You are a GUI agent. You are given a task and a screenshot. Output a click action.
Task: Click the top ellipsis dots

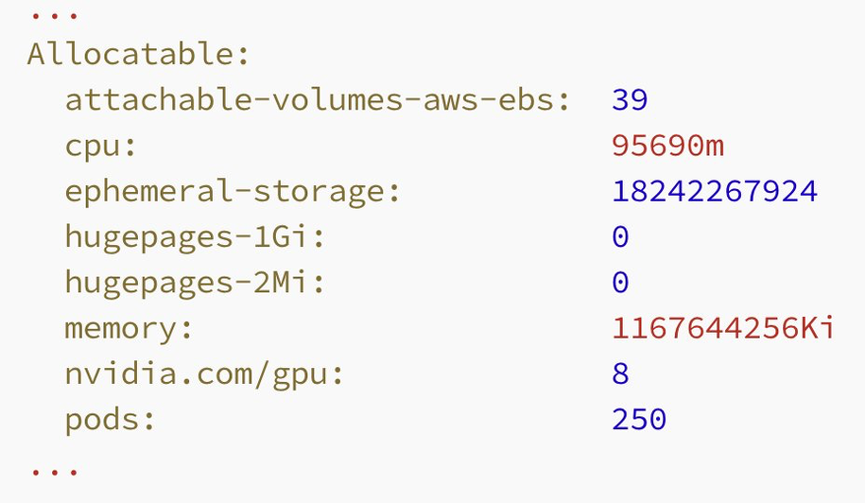coord(54,16)
